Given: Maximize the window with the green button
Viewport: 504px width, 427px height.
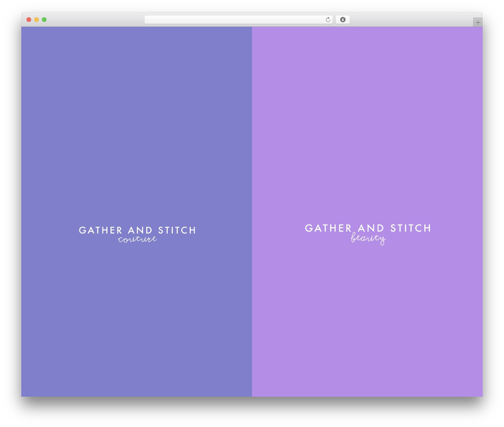Looking at the screenshot, I should [44, 20].
